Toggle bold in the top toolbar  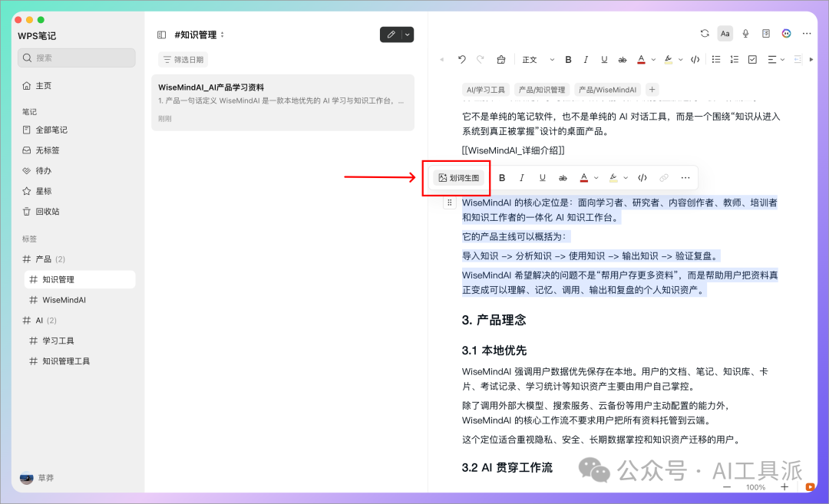pos(568,60)
